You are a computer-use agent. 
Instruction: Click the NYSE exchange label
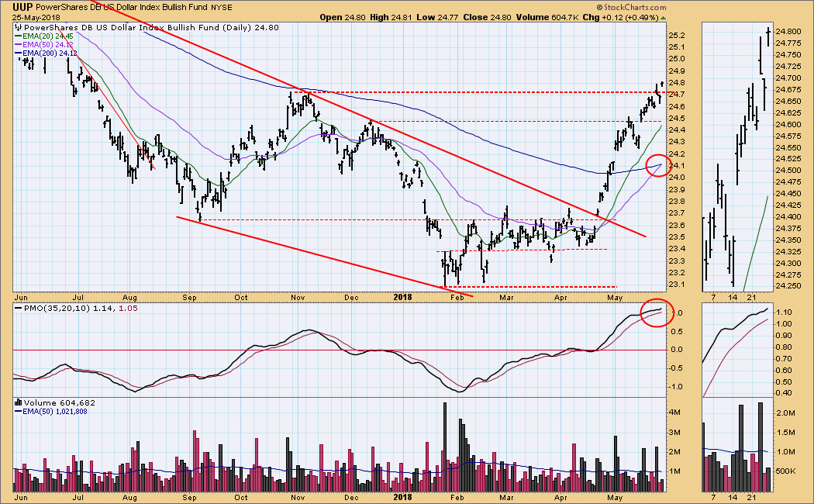(222, 8)
